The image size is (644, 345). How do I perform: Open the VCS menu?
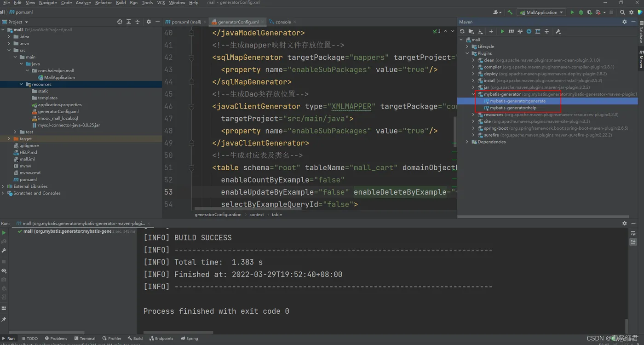161,2
